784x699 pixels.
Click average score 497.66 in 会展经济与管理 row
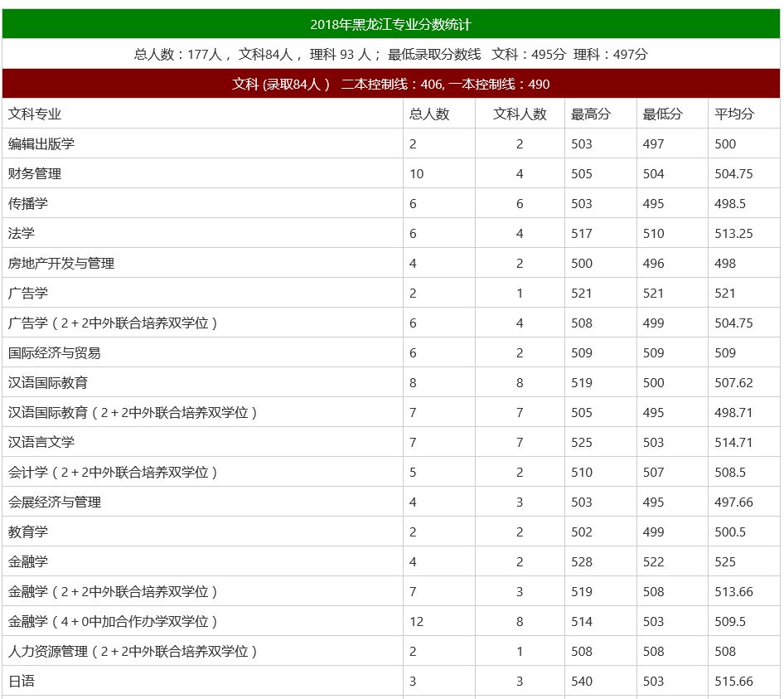coord(733,502)
